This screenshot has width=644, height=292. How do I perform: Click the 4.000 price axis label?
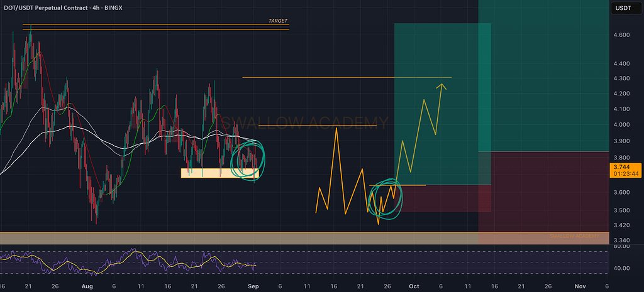pyautogui.click(x=622, y=125)
